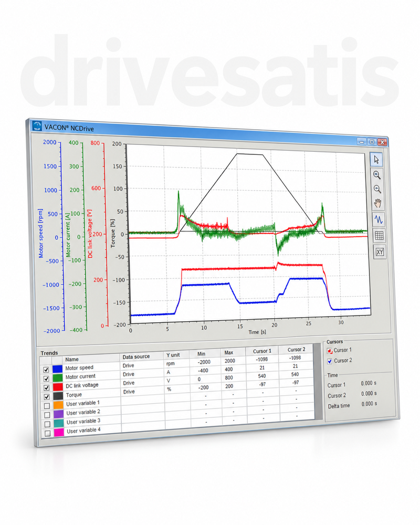Toggle the grid display icon
420x525 pixels.
pos(379,235)
